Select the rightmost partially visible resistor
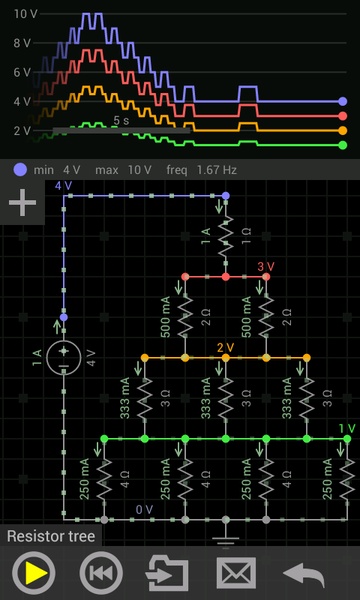 click(347, 479)
